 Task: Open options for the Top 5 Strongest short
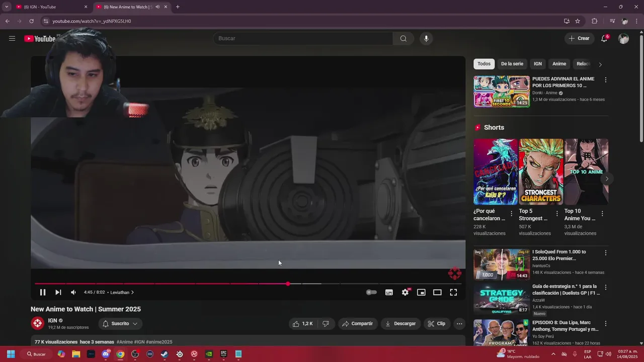557,214
